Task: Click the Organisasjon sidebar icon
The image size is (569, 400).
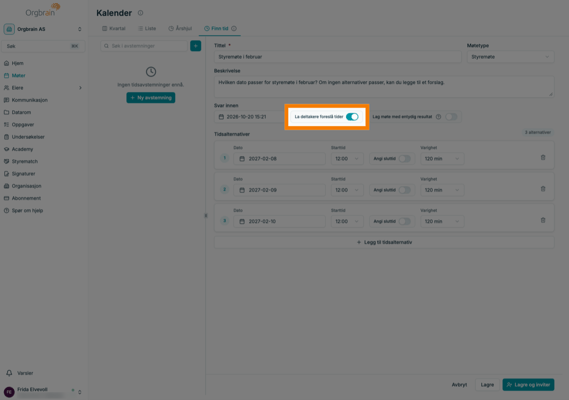Action: click(7, 186)
